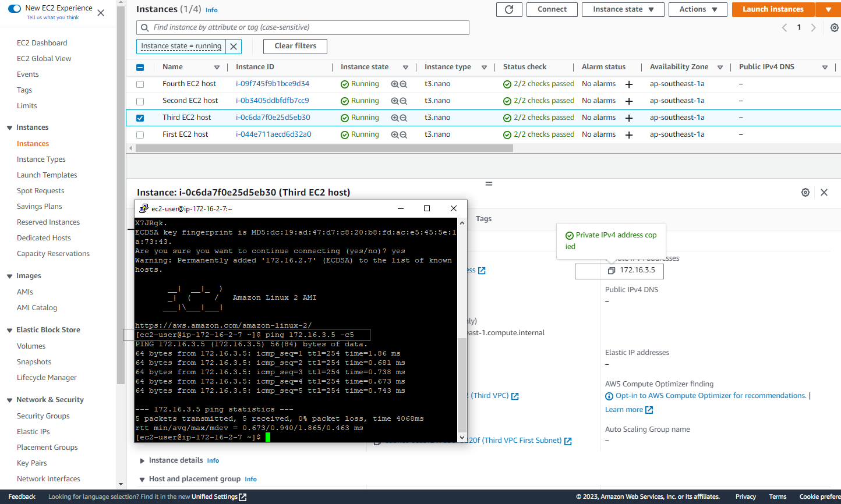Check the First EC2 host row checkbox

[140, 135]
